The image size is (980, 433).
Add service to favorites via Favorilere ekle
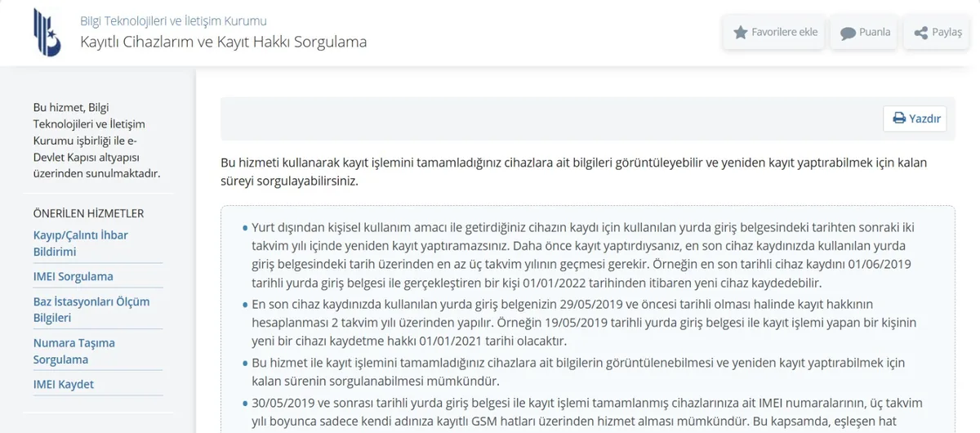[x=775, y=33]
